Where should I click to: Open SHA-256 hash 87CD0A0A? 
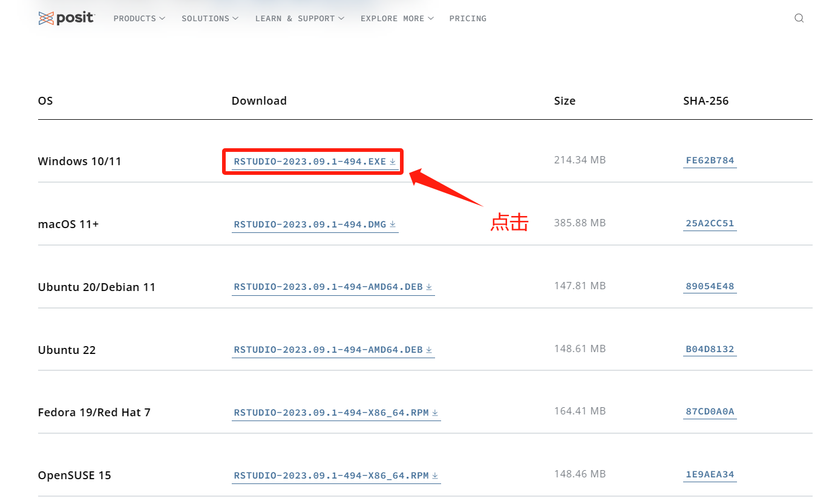710,411
